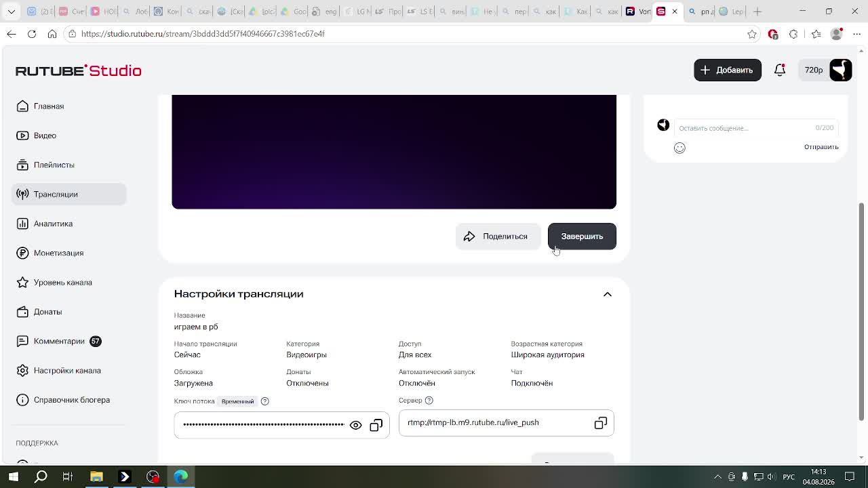
Task: Click the RUTUBE Studio logo
Action: click(79, 70)
